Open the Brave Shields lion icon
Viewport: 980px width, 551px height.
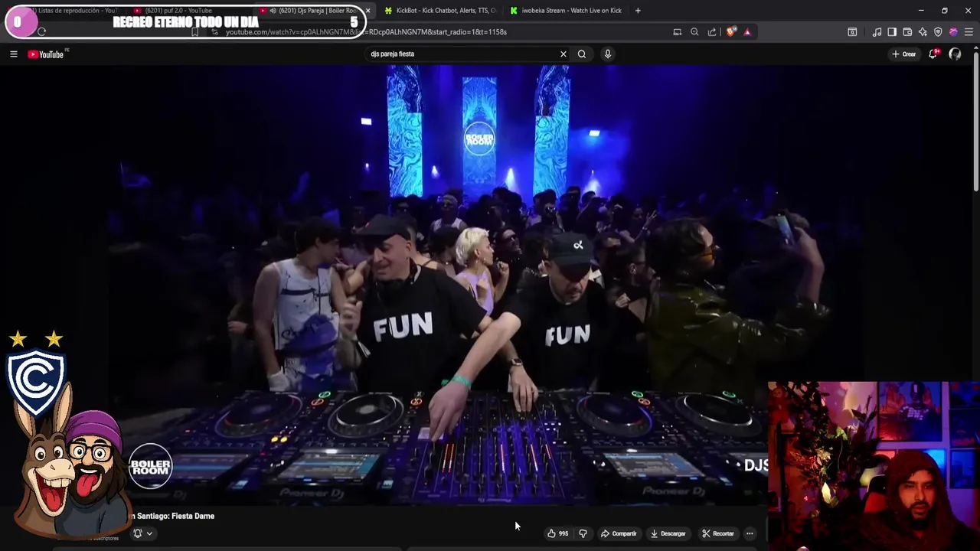click(731, 32)
